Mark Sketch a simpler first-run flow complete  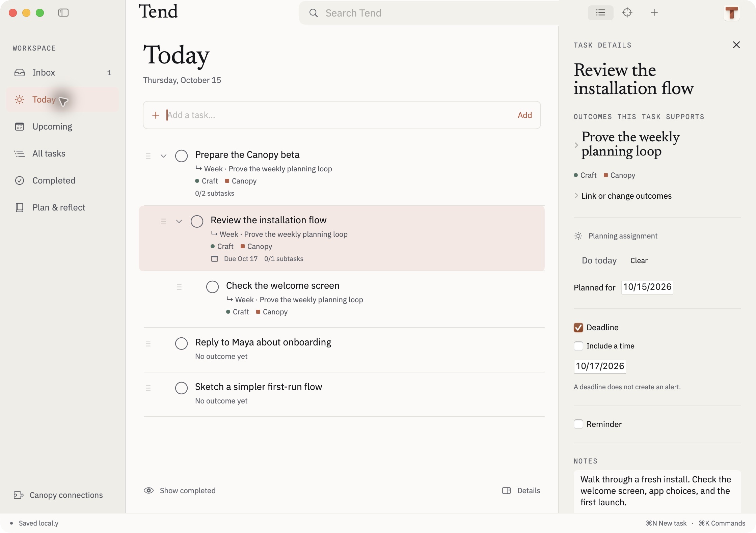(x=181, y=388)
